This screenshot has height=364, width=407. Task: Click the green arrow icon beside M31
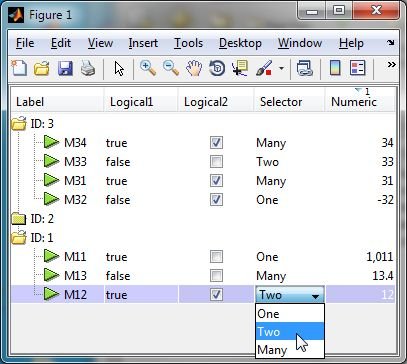[x=52, y=181]
